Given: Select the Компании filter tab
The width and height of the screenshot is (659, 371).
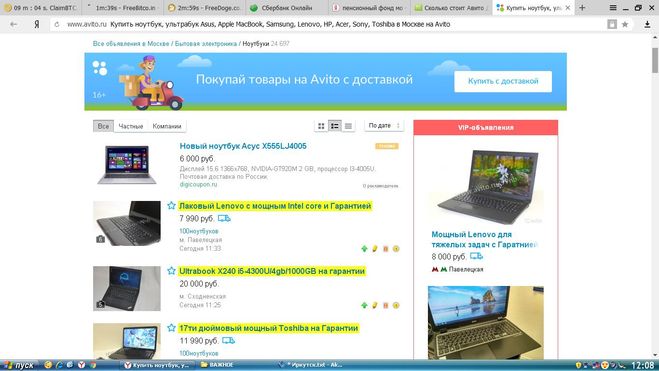Looking at the screenshot, I should click(x=167, y=126).
